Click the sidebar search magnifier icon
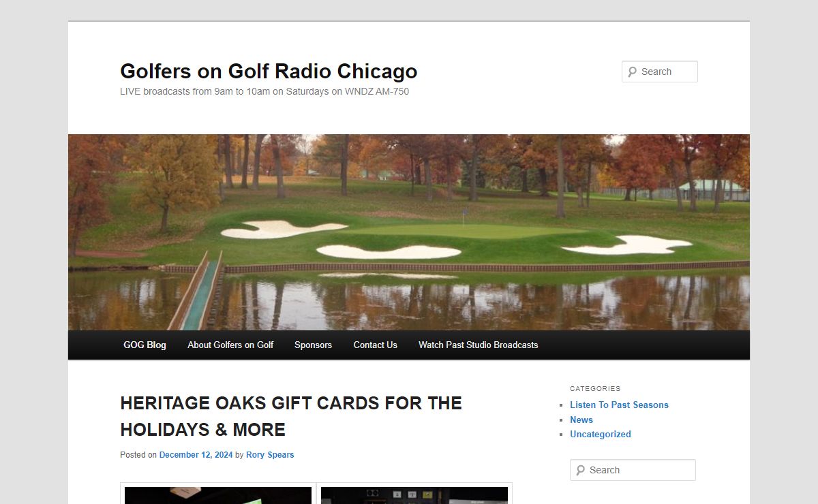The height and width of the screenshot is (504, 818). [580, 470]
